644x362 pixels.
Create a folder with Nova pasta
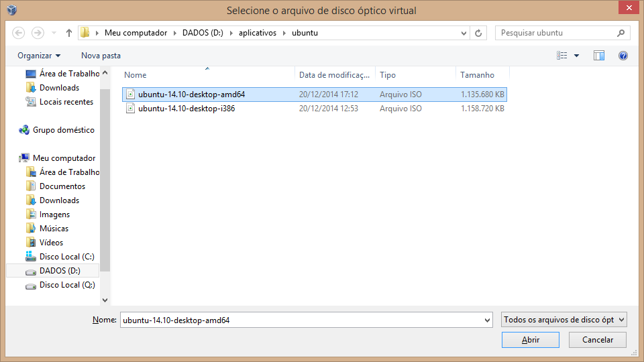[101, 56]
